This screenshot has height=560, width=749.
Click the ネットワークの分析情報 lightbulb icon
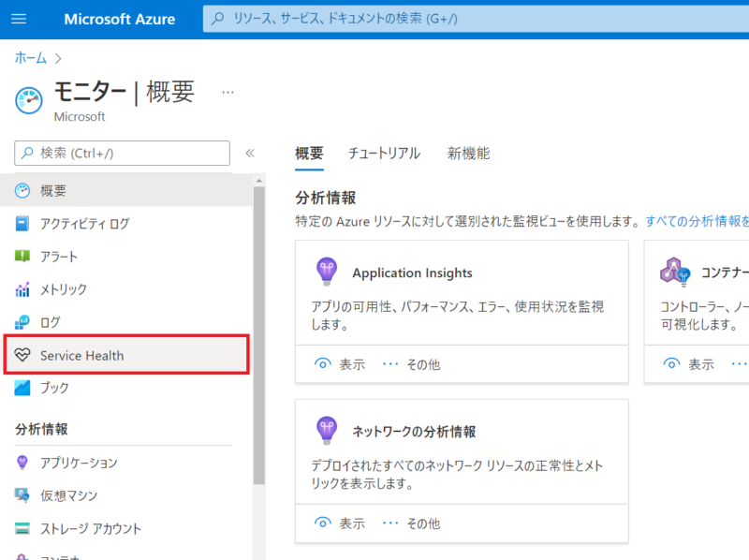[x=327, y=431]
